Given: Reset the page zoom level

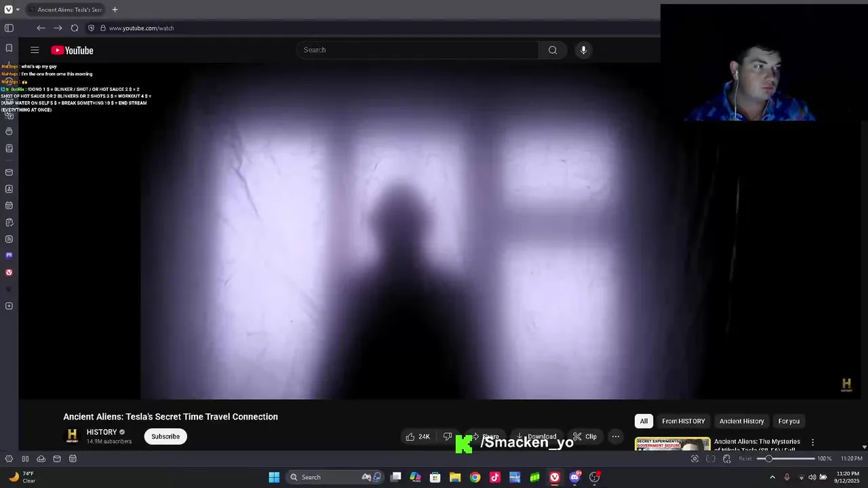Looking at the screenshot, I should coord(745,459).
